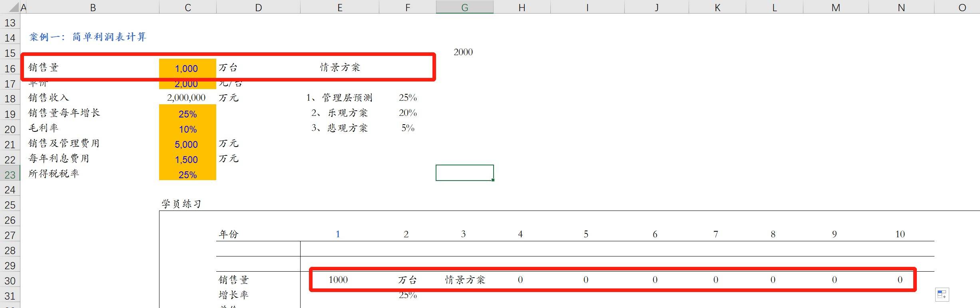
Task: Select the 所得税税率 25% yellow cell
Action: [187, 175]
